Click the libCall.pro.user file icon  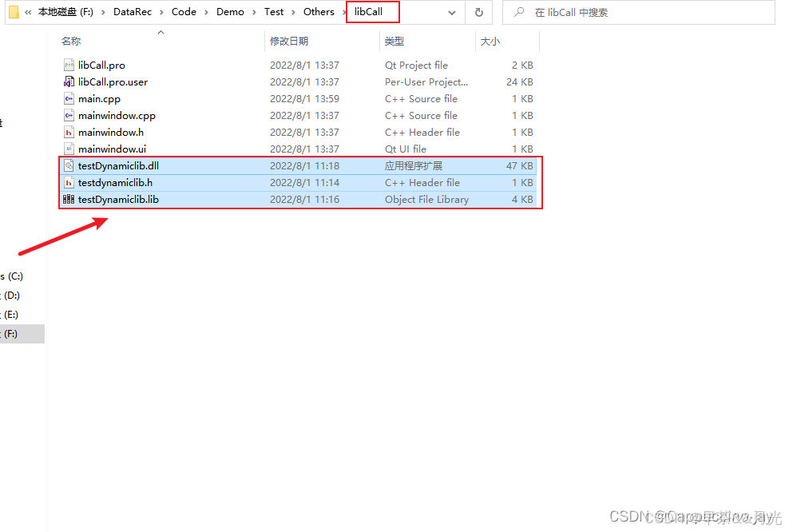69,81
